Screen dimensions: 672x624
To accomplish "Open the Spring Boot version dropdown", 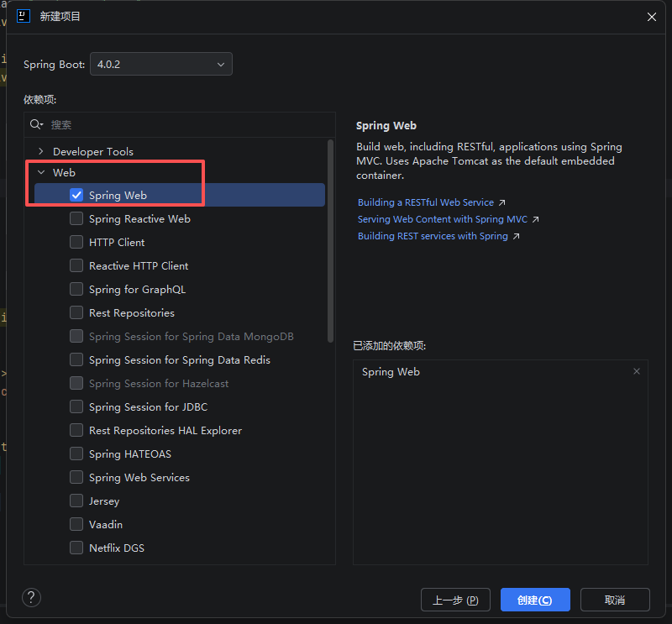I will click(161, 65).
